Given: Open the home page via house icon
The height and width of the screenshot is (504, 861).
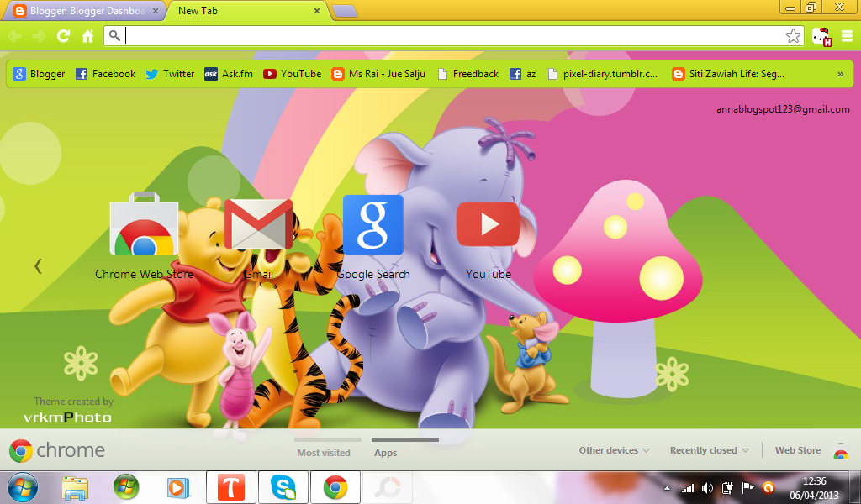Looking at the screenshot, I should click(x=87, y=36).
